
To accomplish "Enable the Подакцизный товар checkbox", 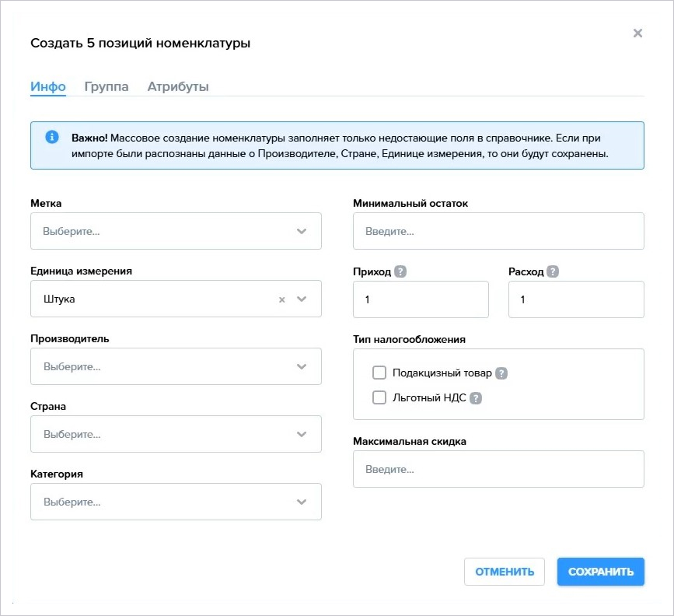I will point(379,373).
